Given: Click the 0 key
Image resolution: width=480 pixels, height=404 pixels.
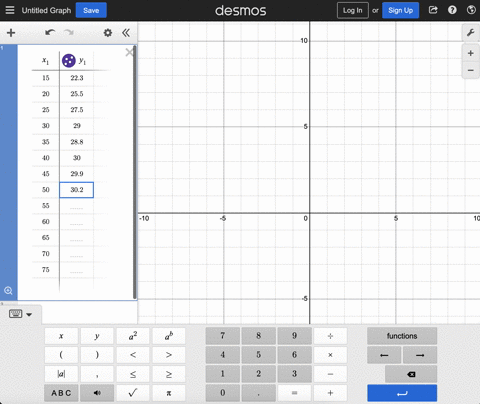Looking at the screenshot, I should [222, 393].
